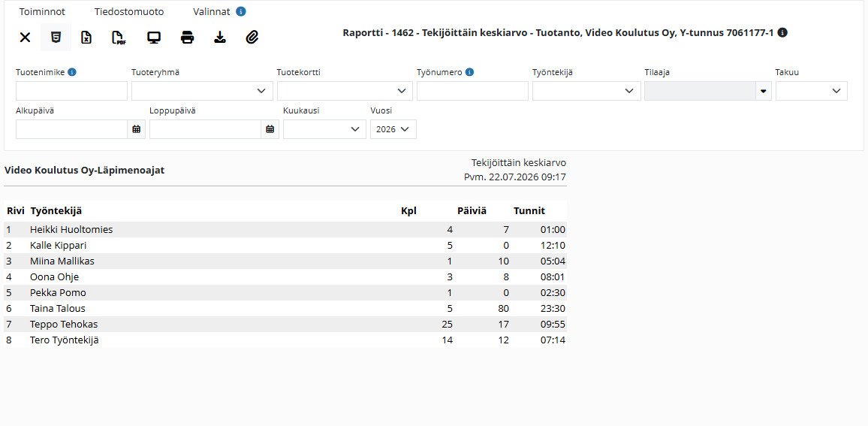Show info tooltip for Työnumero
Viewport: 868px width, 426px height.
pos(469,72)
